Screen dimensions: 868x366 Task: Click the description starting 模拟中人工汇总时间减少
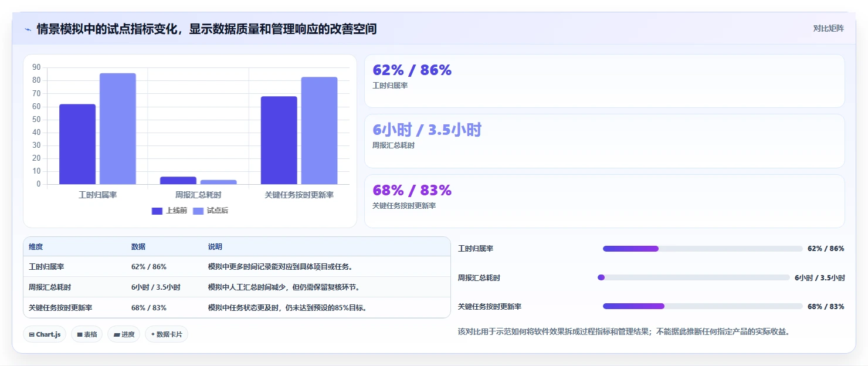click(284, 287)
